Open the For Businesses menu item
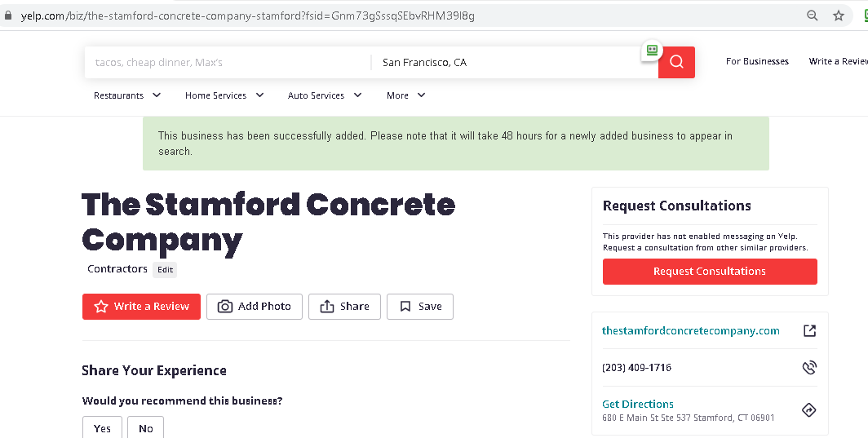The width and height of the screenshot is (868, 438). click(x=757, y=61)
